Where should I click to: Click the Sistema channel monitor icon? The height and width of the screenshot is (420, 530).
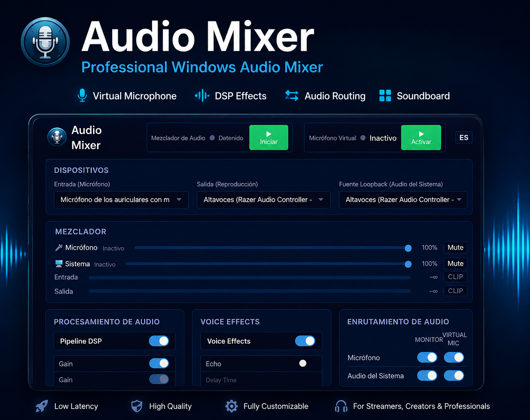[x=59, y=264]
